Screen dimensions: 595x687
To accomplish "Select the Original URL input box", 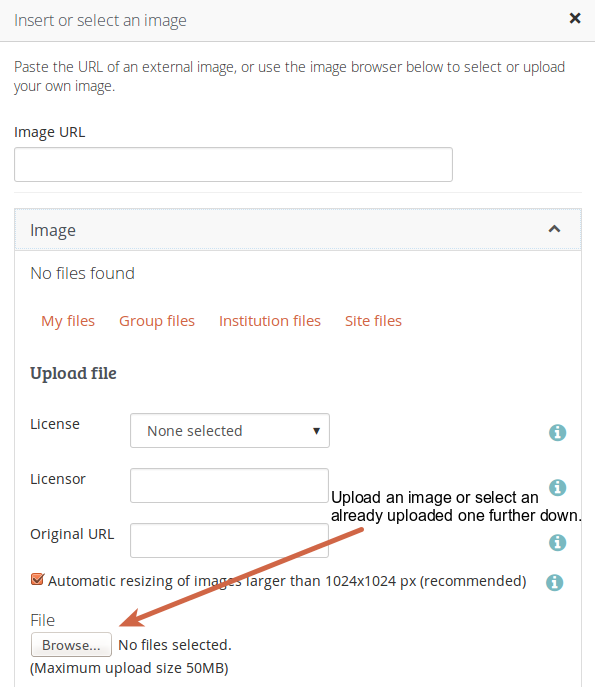I will click(x=229, y=541).
